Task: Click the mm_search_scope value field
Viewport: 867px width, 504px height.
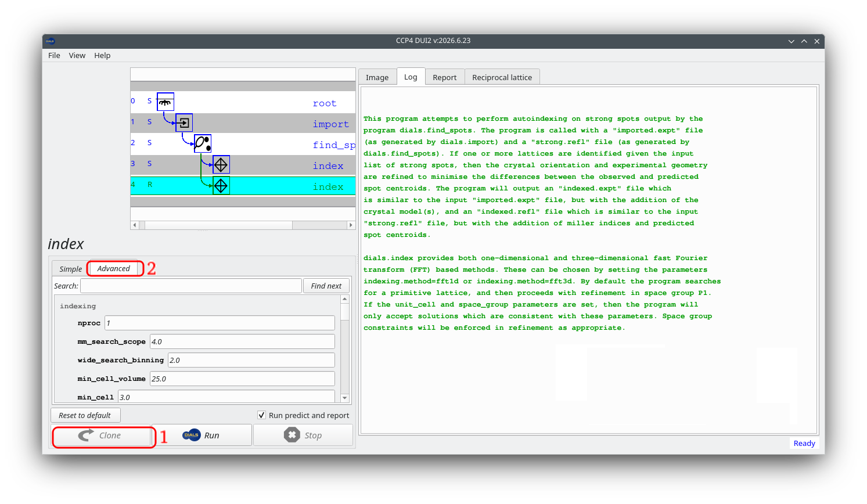Action: (x=242, y=342)
